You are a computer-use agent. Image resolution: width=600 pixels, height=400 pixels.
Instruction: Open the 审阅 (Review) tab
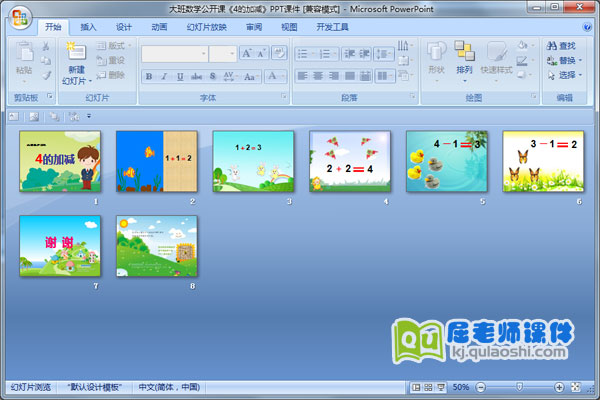254,27
